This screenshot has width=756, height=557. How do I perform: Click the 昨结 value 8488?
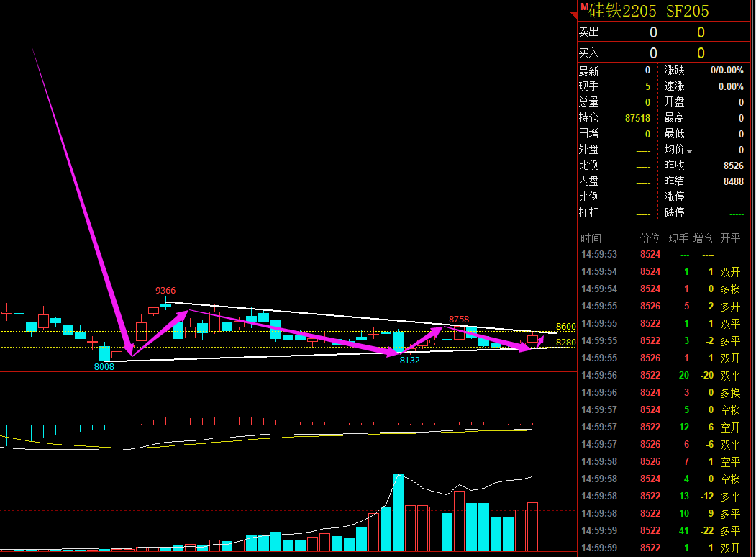point(733,182)
